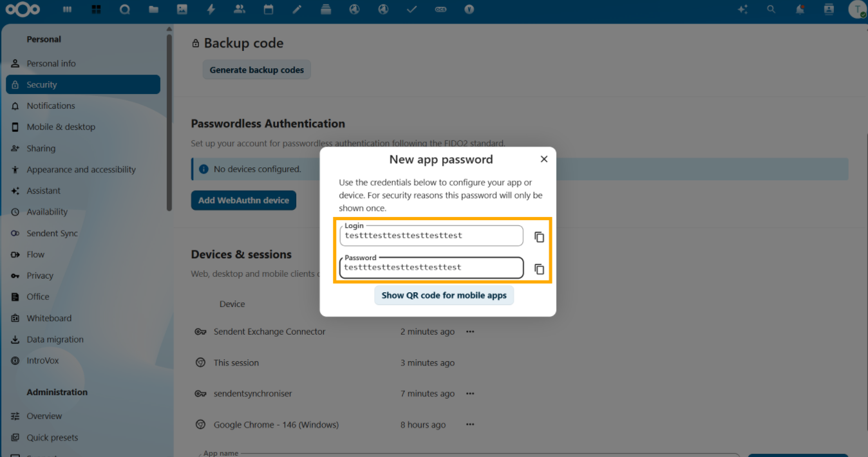Open the user avatar menu
Viewport: 868px width, 457px height.
[x=856, y=10]
